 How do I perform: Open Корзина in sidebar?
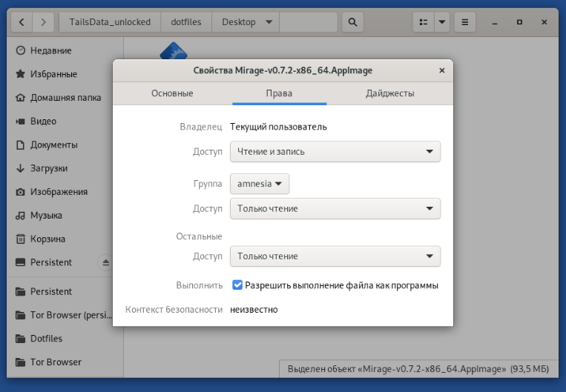pos(47,239)
